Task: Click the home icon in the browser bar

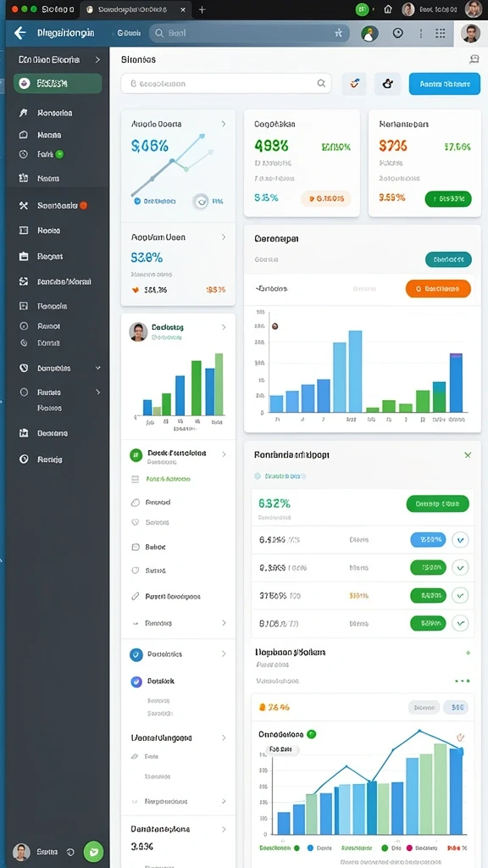Action: point(388,9)
